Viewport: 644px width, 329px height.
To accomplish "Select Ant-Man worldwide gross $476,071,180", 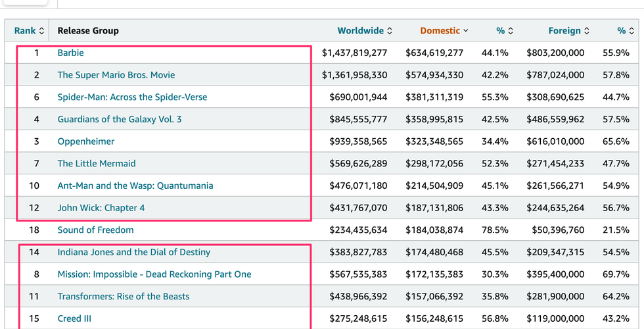I will [x=358, y=186].
